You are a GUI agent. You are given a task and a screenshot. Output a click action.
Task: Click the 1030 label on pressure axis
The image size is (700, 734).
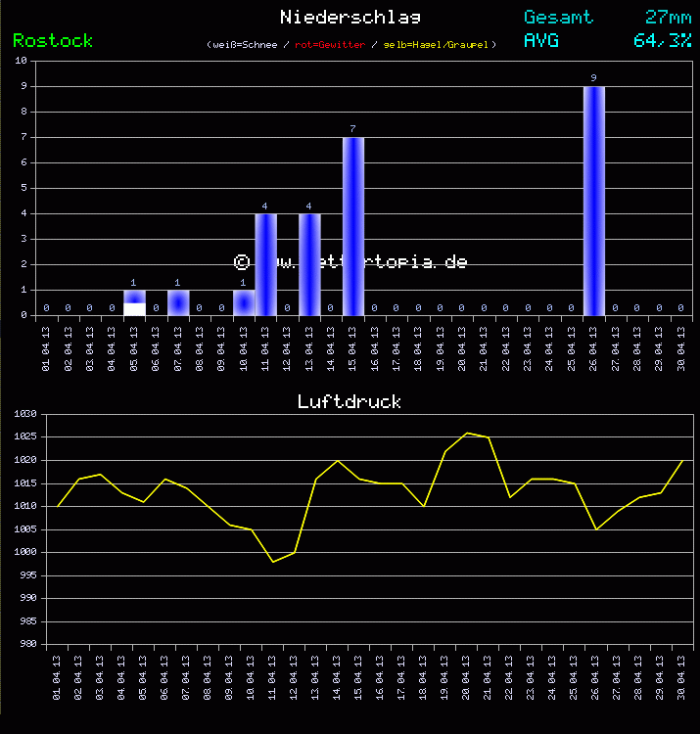click(x=25, y=414)
